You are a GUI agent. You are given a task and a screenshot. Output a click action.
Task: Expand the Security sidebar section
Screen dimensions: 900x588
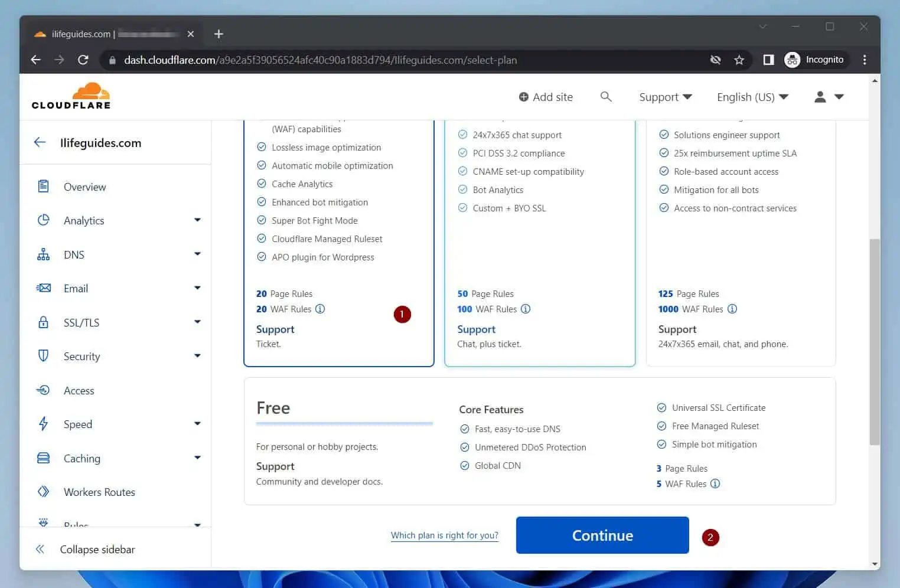pos(198,356)
